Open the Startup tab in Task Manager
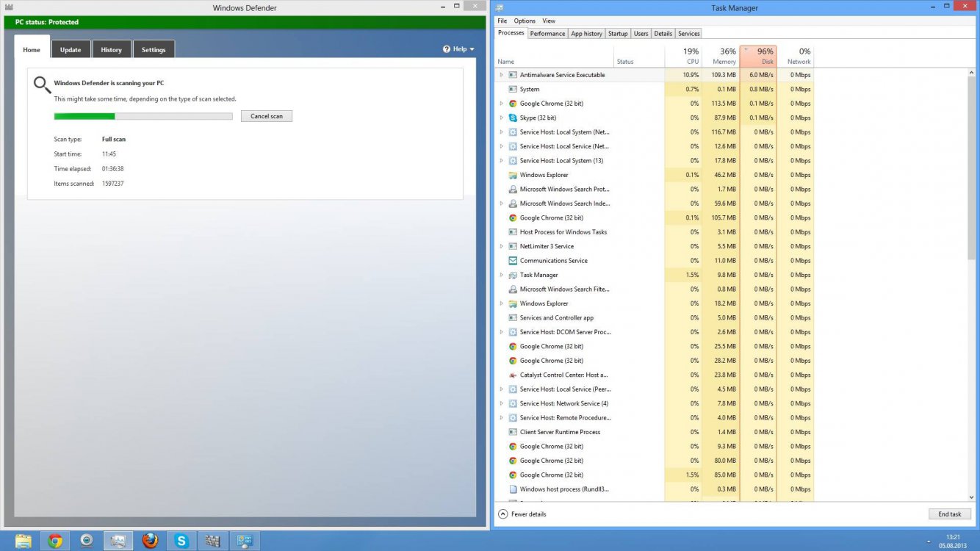980x551 pixels. pos(618,33)
